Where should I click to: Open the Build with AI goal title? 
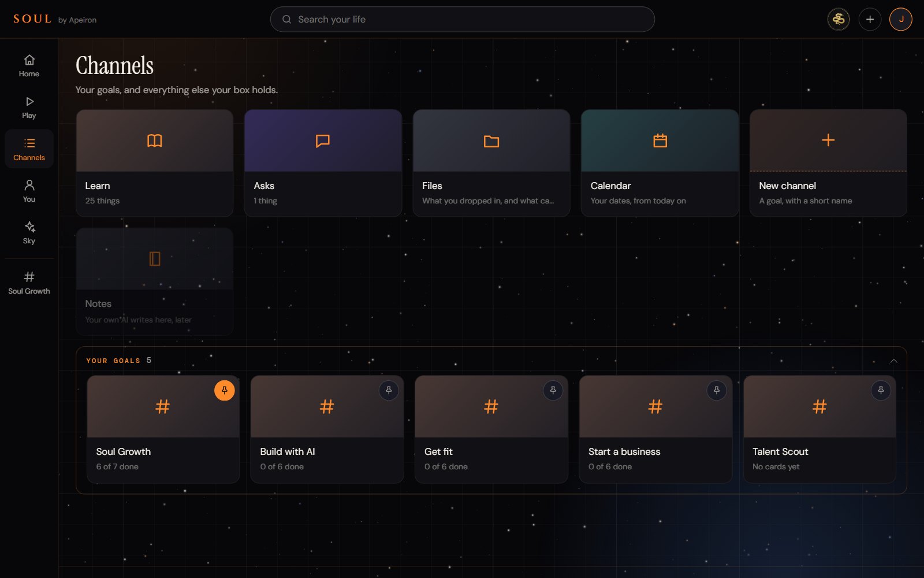tap(288, 451)
